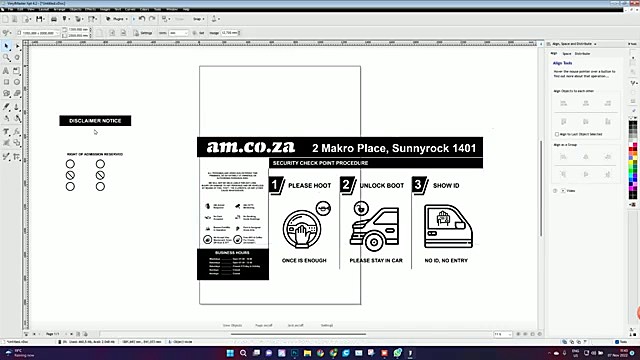Click top-middle align icon under 'Align Objects to each other'
640x360 pixels.
[x=586, y=103]
